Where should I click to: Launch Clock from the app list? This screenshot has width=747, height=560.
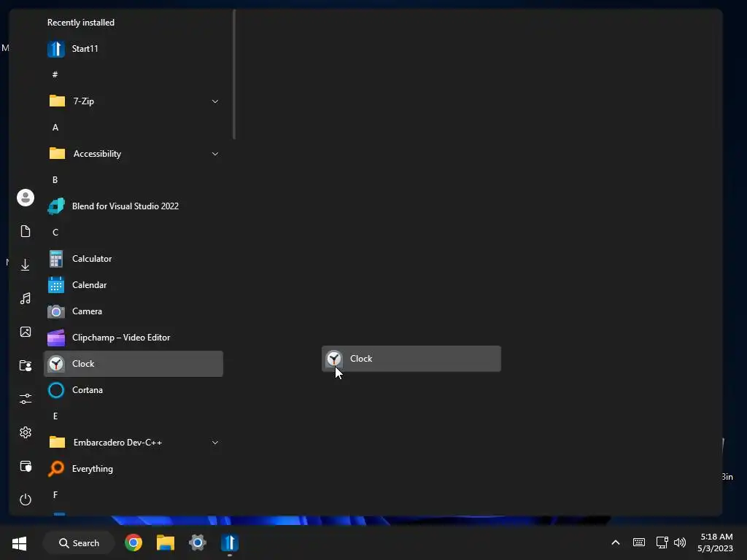[133, 364]
